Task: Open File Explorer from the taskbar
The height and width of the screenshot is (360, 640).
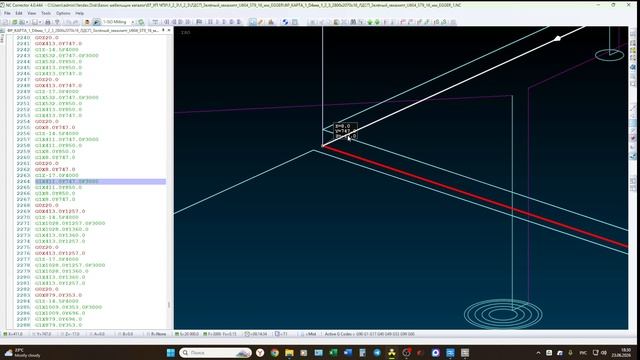Action: 289,353
